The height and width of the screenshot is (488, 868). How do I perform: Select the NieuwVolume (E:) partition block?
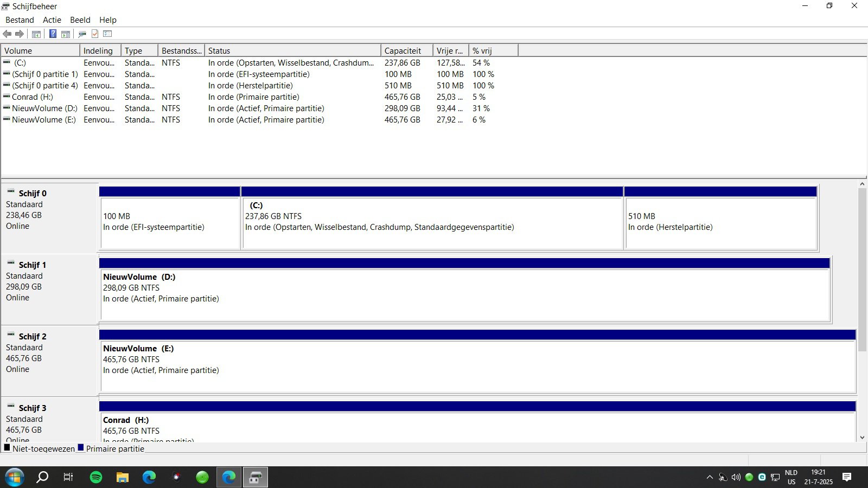click(477, 362)
